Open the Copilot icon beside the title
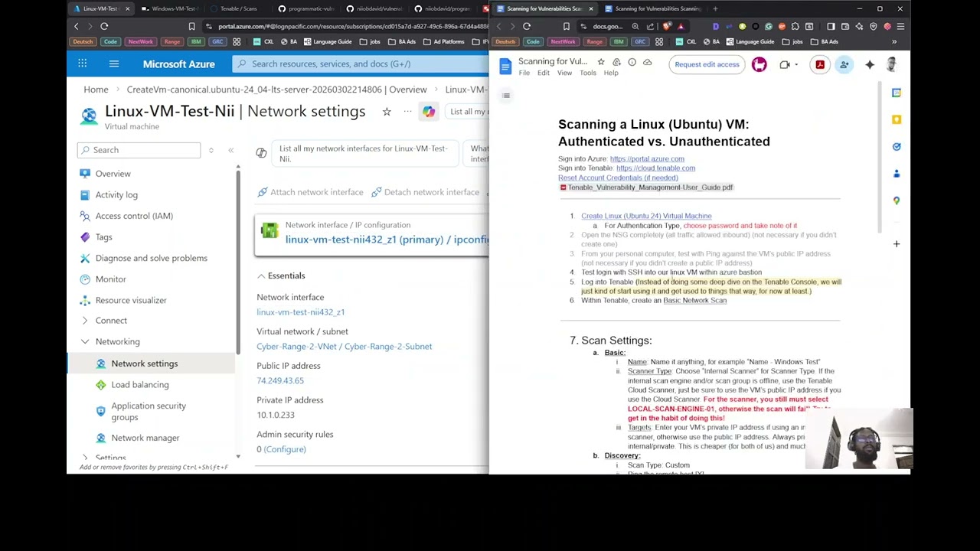 pyautogui.click(x=429, y=112)
